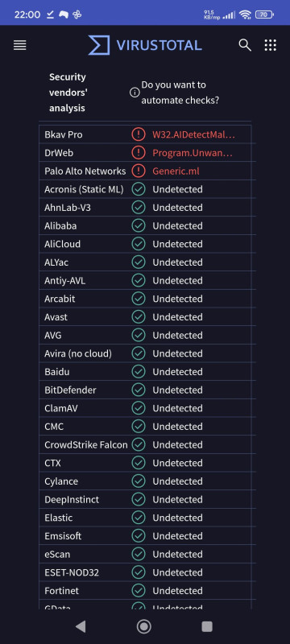The width and height of the screenshot is (290, 644).
Task: Tap the Android home circle button
Action: 143,626
